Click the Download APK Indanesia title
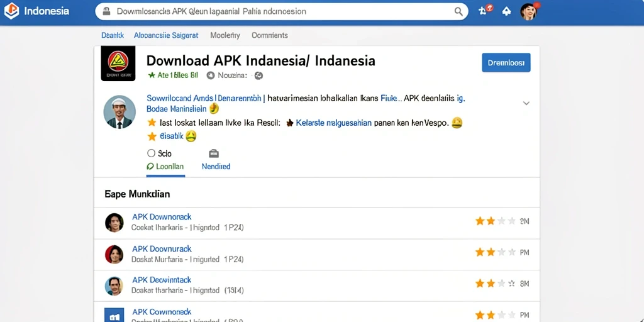644x322 pixels. click(261, 61)
